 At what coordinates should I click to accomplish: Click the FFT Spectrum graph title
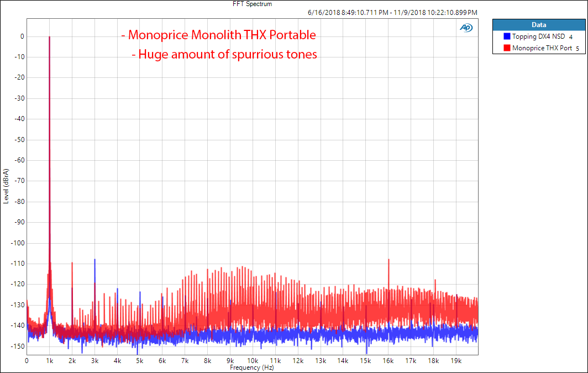(x=252, y=4)
